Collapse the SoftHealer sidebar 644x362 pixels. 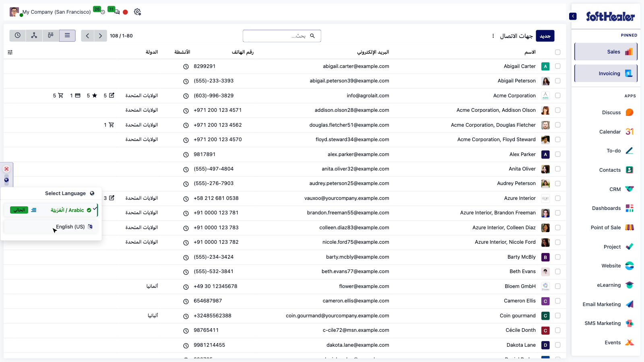(573, 16)
